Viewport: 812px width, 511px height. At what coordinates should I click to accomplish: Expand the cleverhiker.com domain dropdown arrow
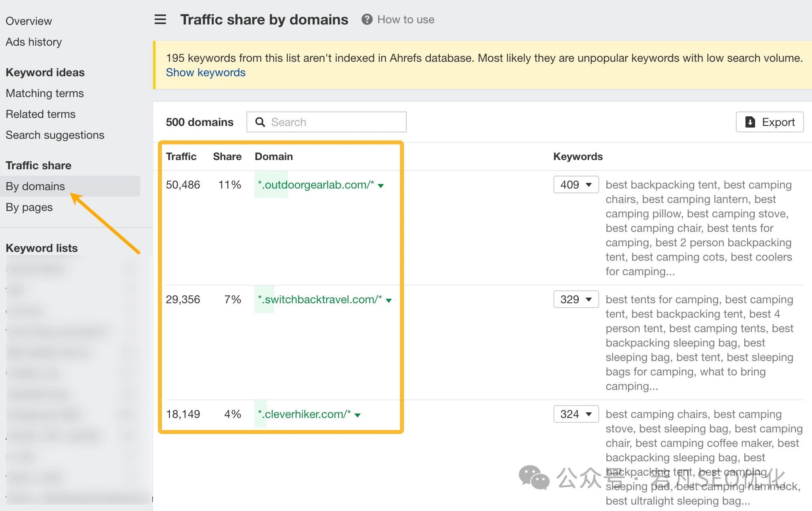coord(358,415)
